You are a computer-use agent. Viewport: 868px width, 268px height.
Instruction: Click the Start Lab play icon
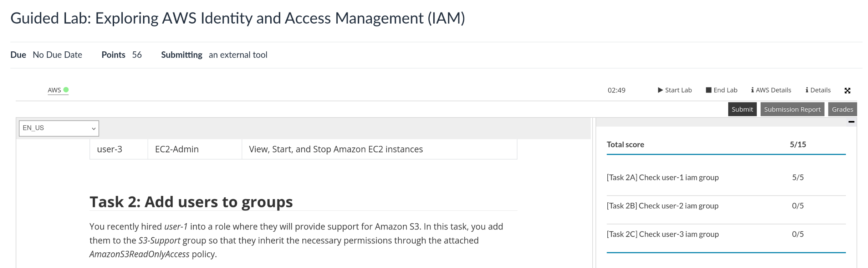(x=660, y=90)
